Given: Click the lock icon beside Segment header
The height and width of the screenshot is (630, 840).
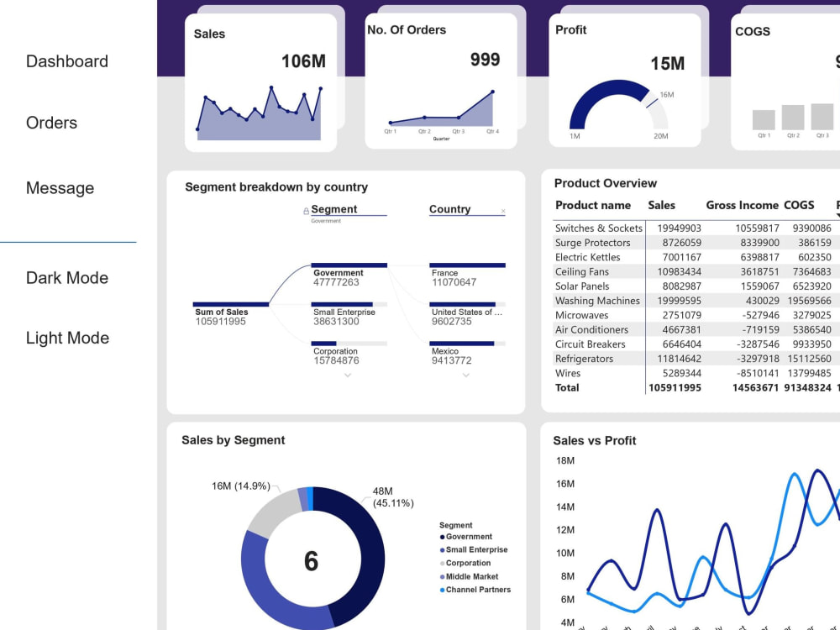Looking at the screenshot, I should (x=306, y=211).
